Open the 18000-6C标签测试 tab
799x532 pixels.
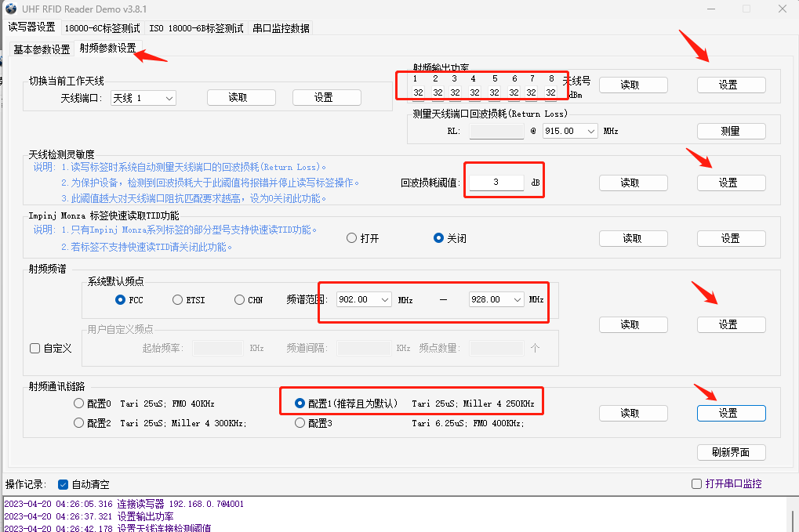(103, 28)
